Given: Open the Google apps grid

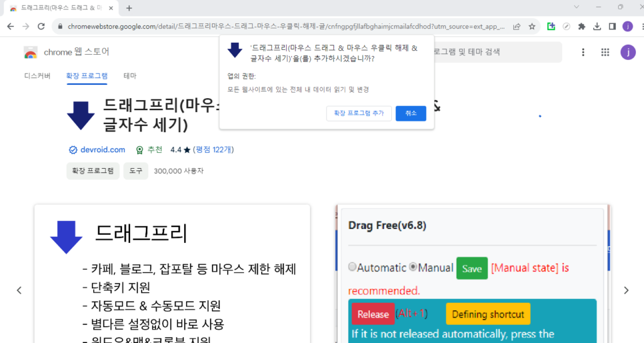Looking at the screenshot, I should click(x=605, y=52).
